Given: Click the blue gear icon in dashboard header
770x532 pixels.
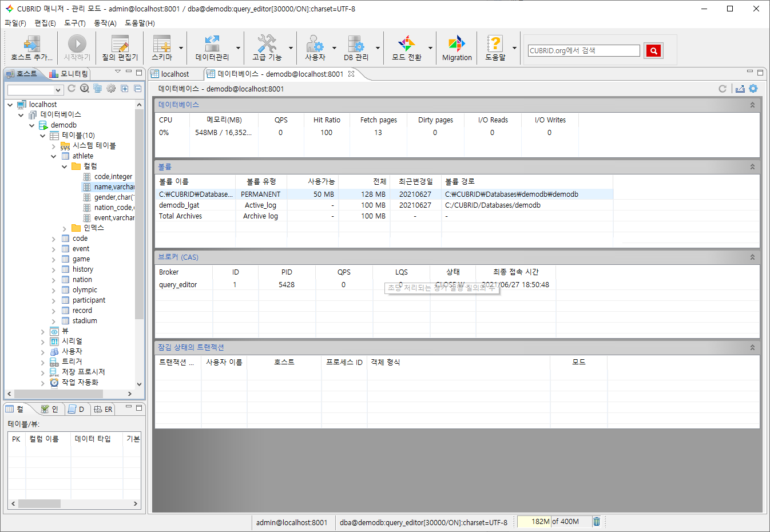Looking at the screenshot, I should click(753, 89).
